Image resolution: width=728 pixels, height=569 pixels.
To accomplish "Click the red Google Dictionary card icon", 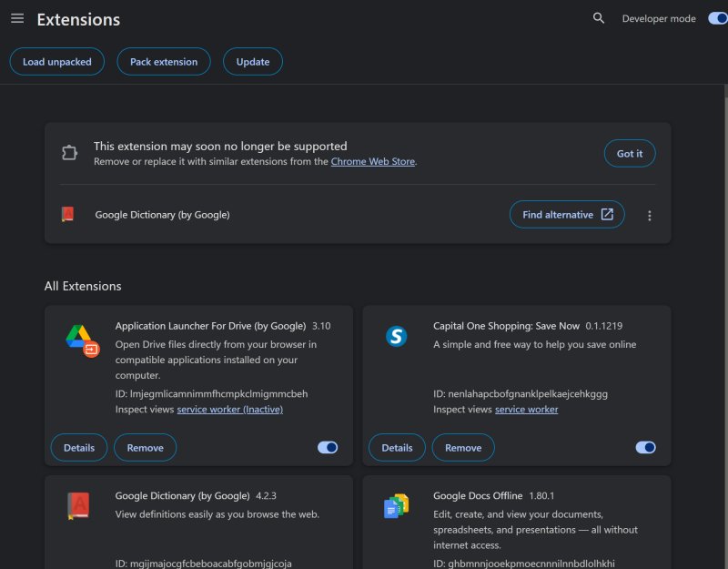I will [x=77, y=505].
